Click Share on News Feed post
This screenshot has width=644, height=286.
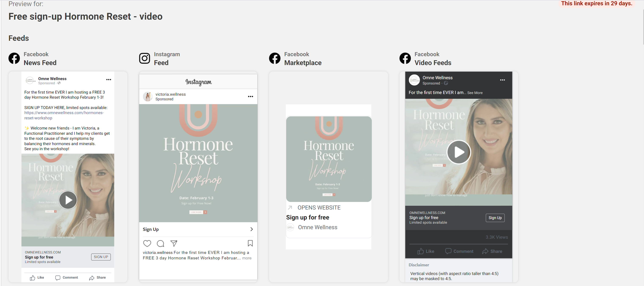[97, 278]
